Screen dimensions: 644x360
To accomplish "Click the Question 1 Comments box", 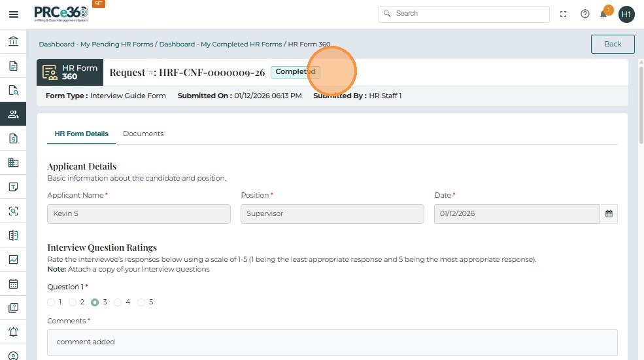I will (332, 342).
